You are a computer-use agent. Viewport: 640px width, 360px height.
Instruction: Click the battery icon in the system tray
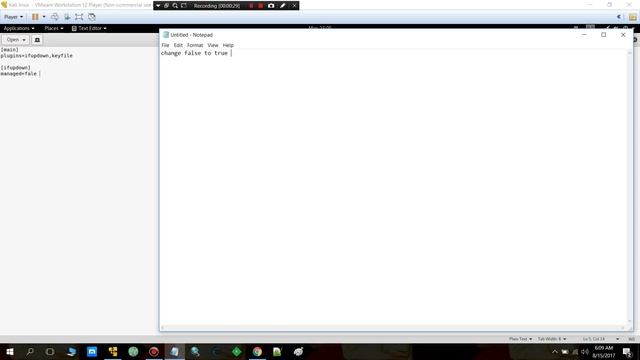point(565,351)
